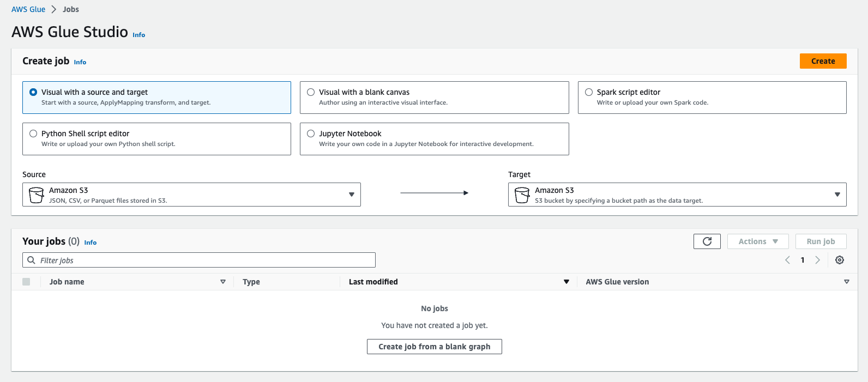Go to the next page chevron

click(817, 260)
